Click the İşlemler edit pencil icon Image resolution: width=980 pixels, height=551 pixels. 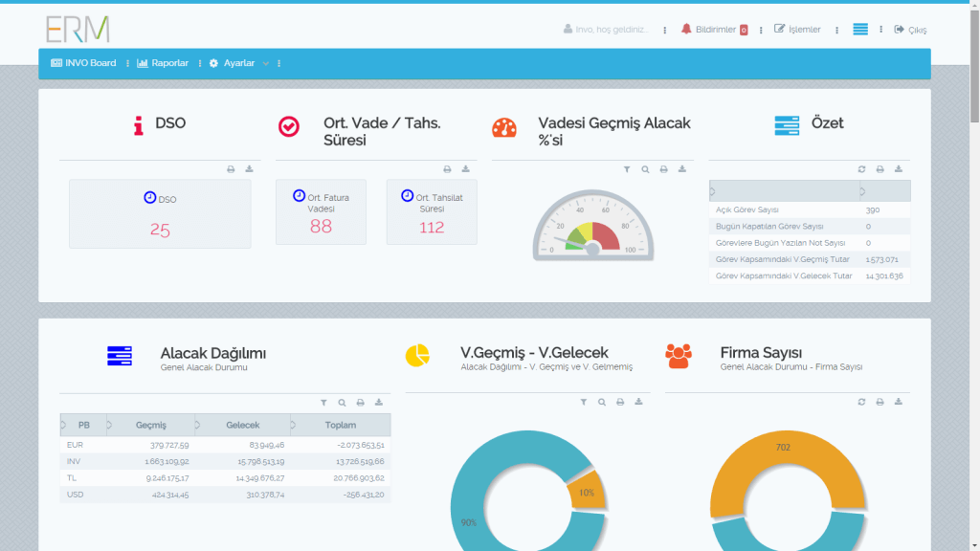tap(779, 29)
